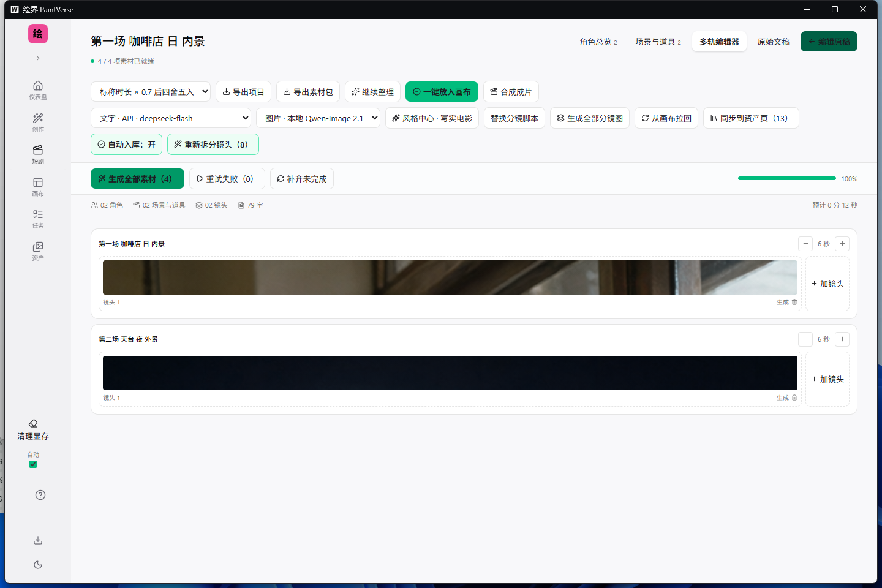Click the 02 角色 count stat
The width and height of the screenshot is (882, 588).
(107, 205)
